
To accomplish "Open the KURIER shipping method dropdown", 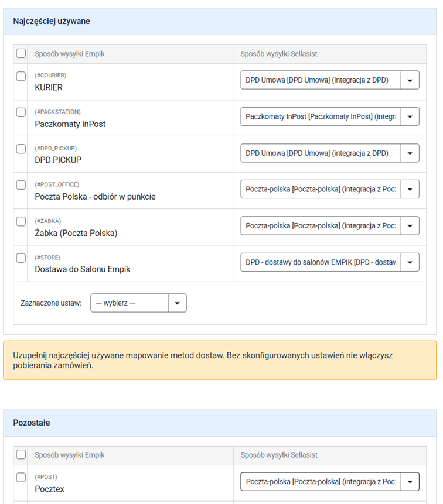I will click(410, 80).
